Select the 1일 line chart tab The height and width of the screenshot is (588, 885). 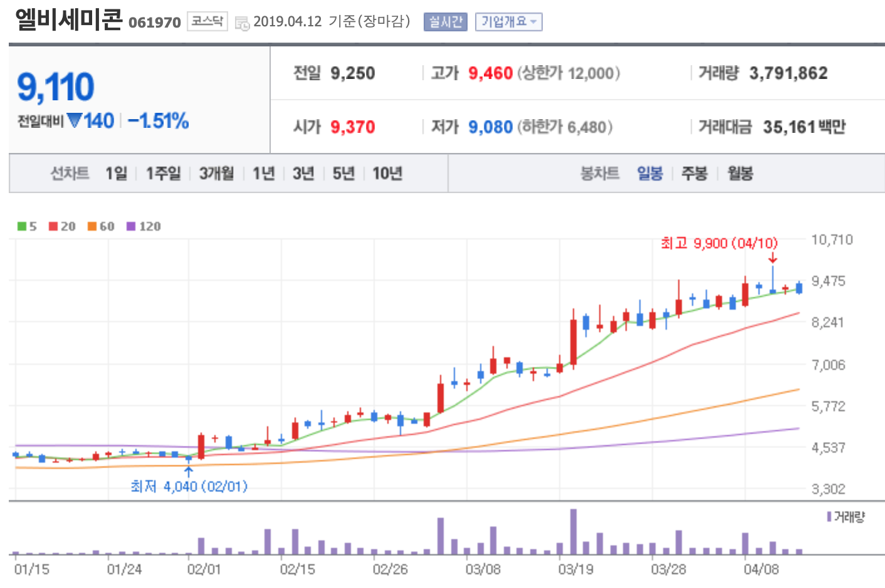click(x=116, y=173)
